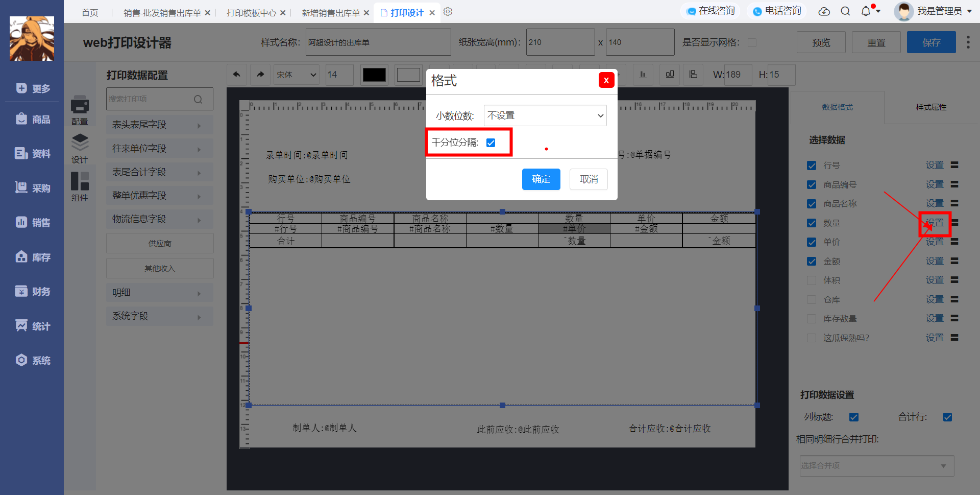Click the blue 保存 button
Viewport: 980px width, 495px height.
tap(931, 42)
